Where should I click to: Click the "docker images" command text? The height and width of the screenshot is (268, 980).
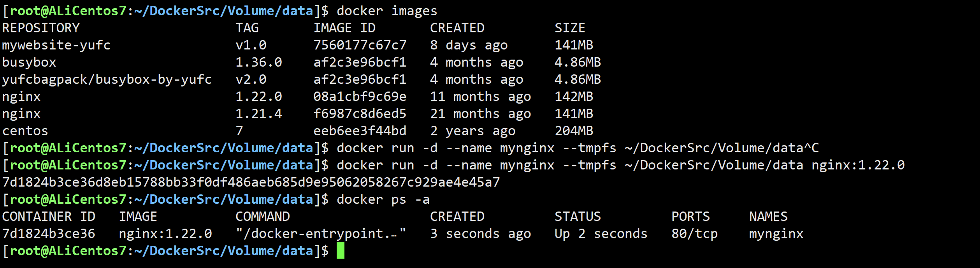[387, 11]
